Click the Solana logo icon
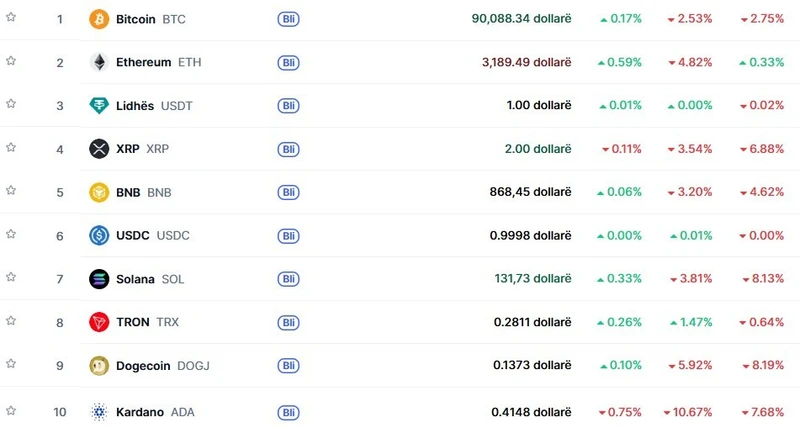 coord(99,279)
